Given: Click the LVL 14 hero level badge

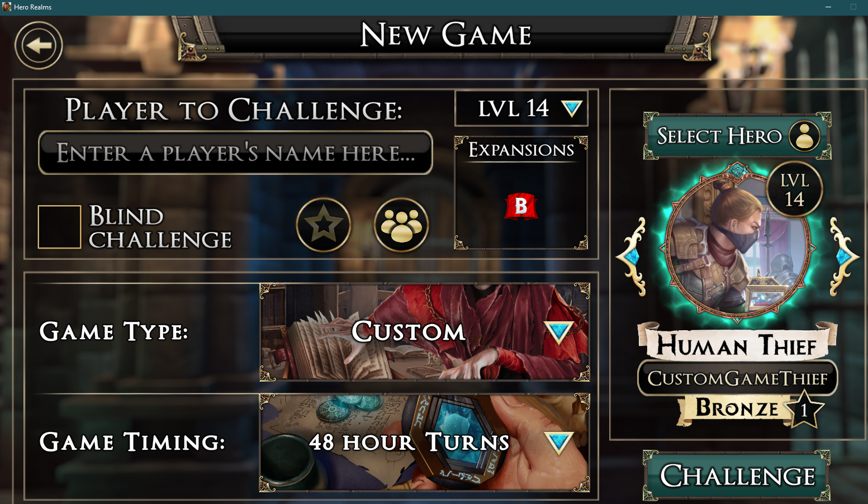Looking at the screenshot, I should click(x=794, y=189).
